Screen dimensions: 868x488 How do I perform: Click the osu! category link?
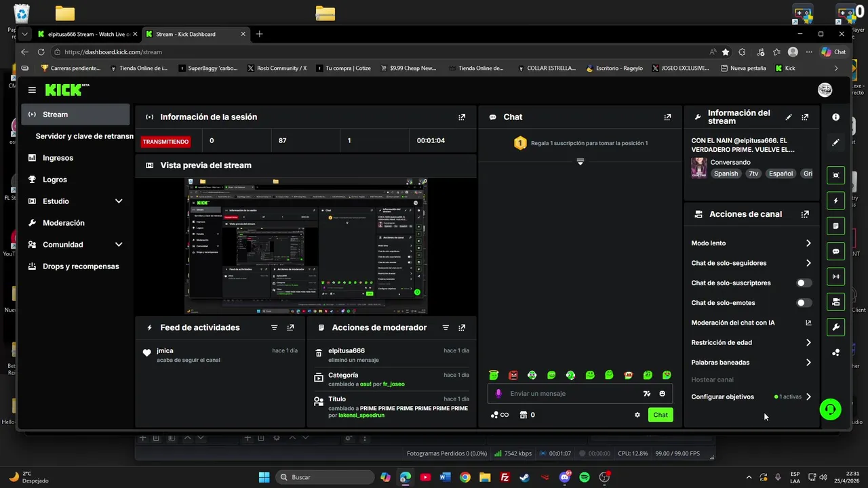click(x=366, y=384)
